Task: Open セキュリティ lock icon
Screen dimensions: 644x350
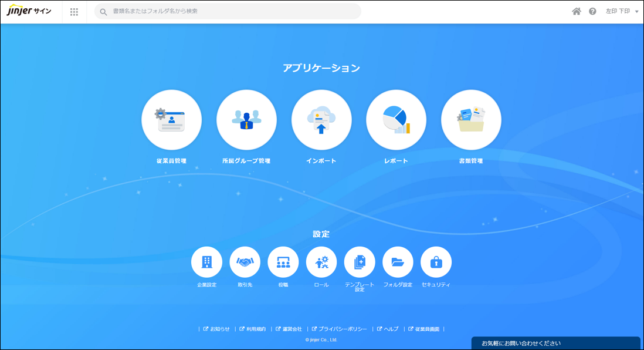Action: pos(436,262)
